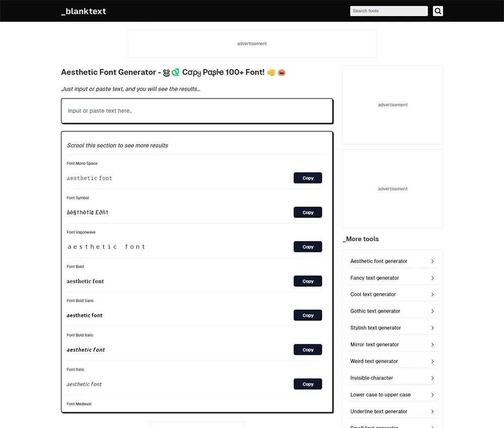504x428 pixels.
Task: Click the Cool text generator chevron
Action: 432,295
